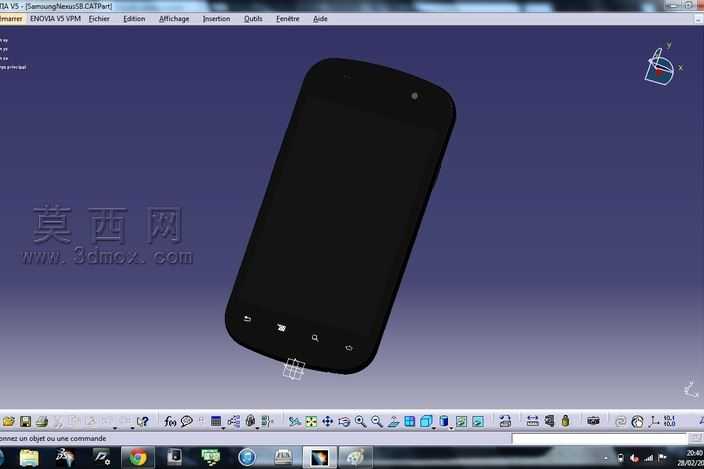Click the 3D compass in viewport corner
The height and width of the screenshot is (469, 704).
tap(660, 67)
